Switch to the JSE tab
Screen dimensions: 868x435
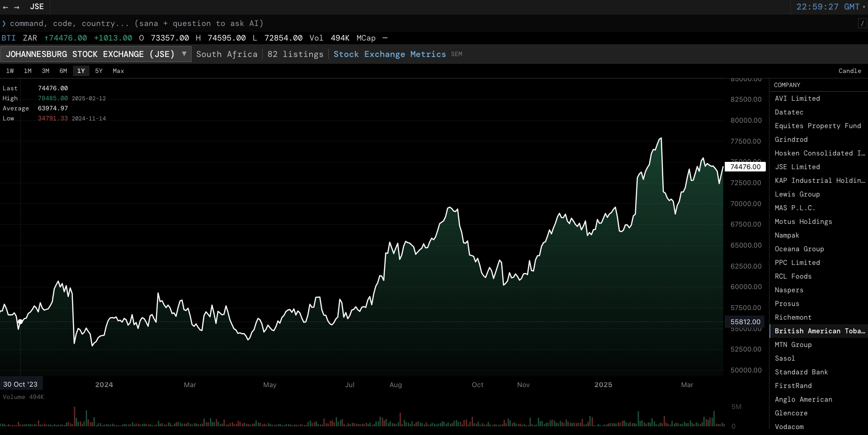click(36, 6)
